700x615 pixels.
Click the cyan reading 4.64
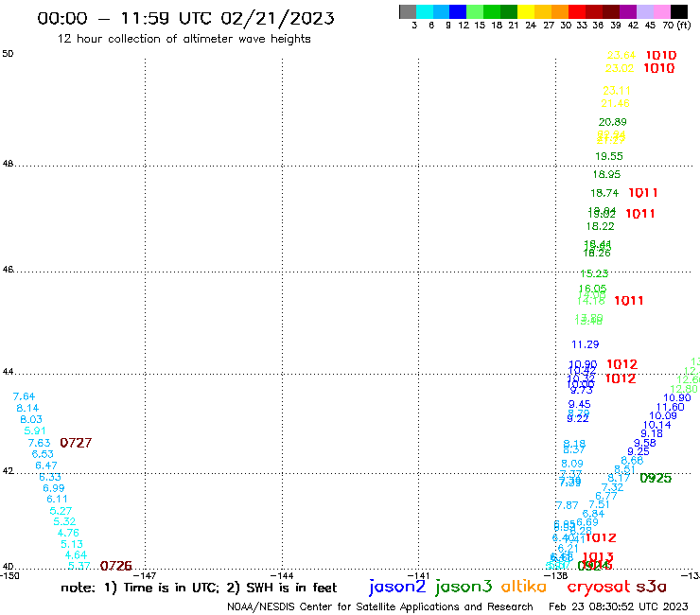coord(76,555)
